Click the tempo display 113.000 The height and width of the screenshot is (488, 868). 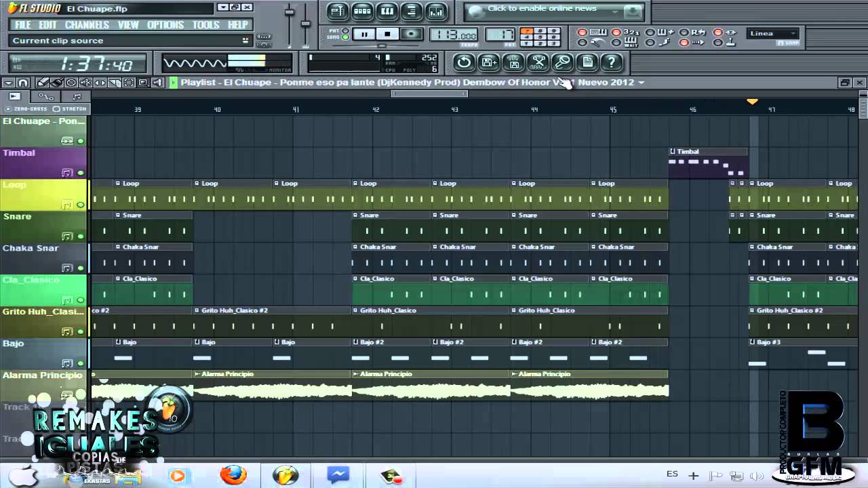pyautogui.click(x=454, y=35)
